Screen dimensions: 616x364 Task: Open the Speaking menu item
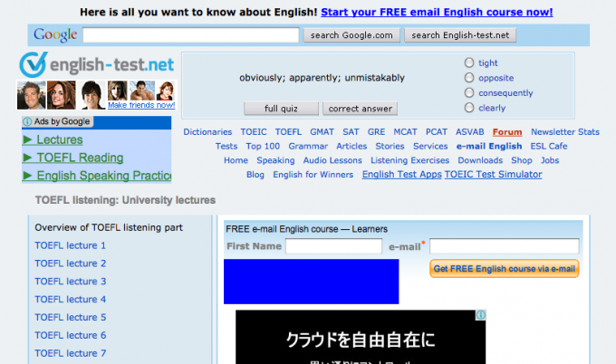point(275,160)
